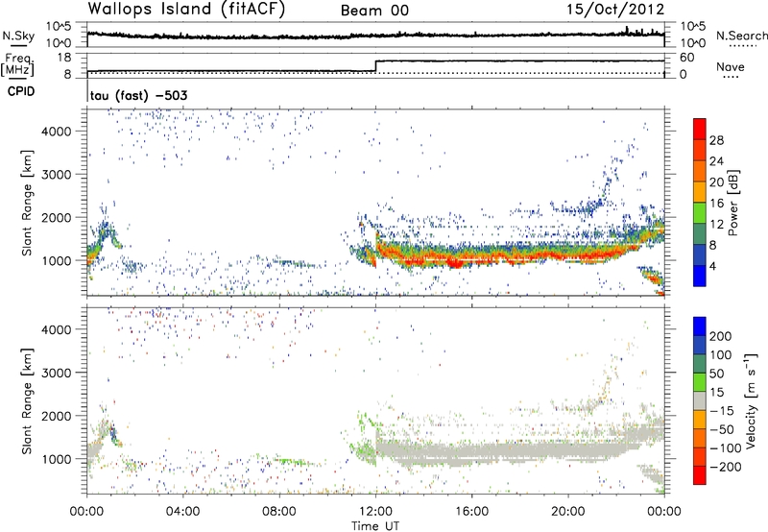Click the blue top segment of the Velocity color bar
The image size is (768, 532).
coord(700,326)
